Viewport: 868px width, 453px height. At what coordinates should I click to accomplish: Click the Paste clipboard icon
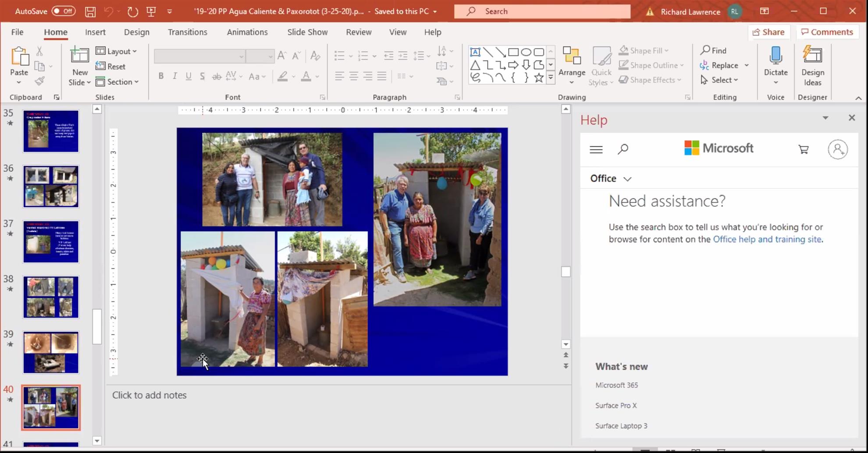tap(19, 57)
